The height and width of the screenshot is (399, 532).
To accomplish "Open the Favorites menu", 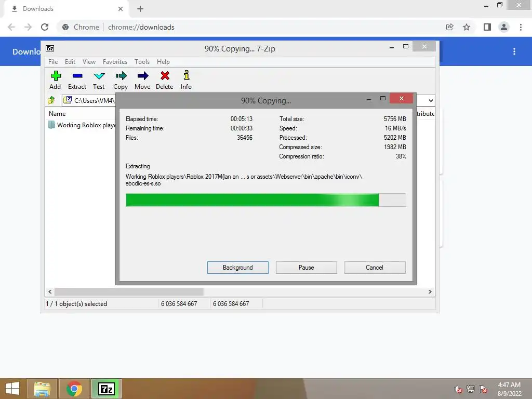I will coord(115,62).
